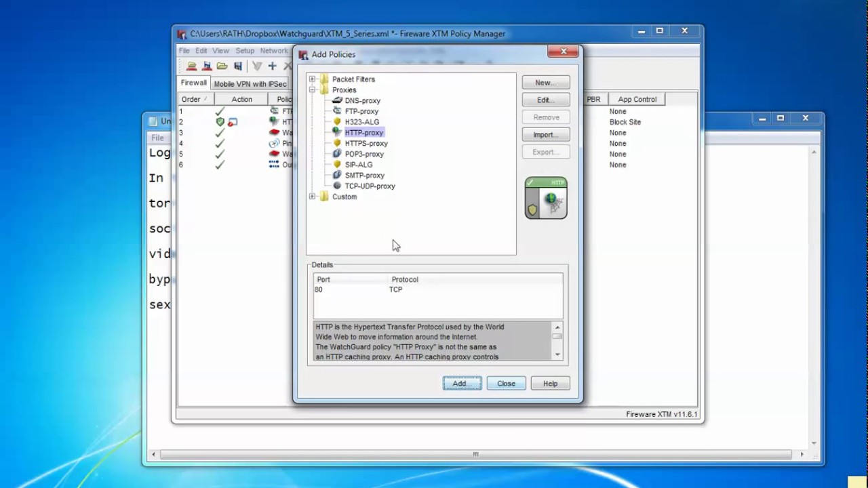This screenshot has width=868, height=488.
Task: Close the Add Policies dialog with X
Action: point(563,52)
